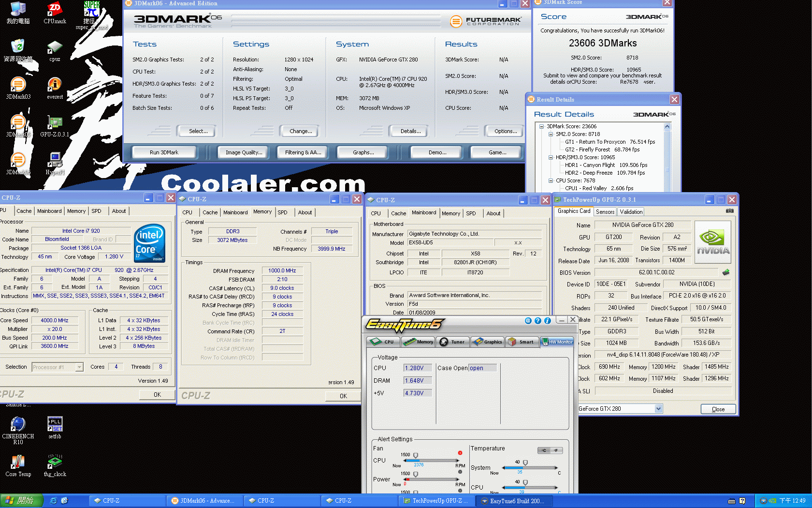Switch to EasyTune6 Tuner tab
Viewport: 812px width, 508px height.
(452, 342)
